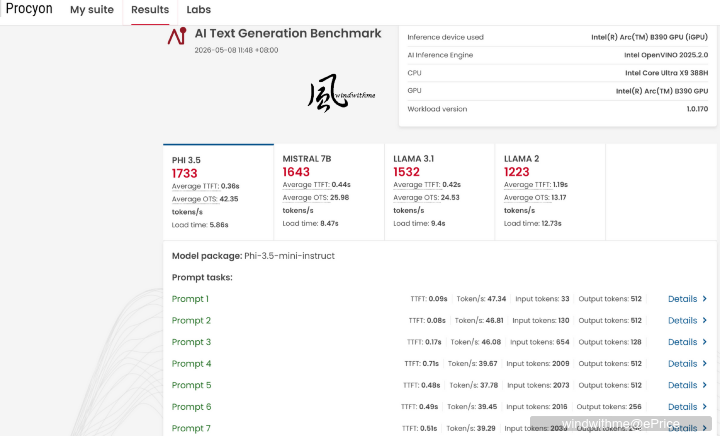Click the Prompt 7 label
720x436 pixels.
[x=191, y=429]
